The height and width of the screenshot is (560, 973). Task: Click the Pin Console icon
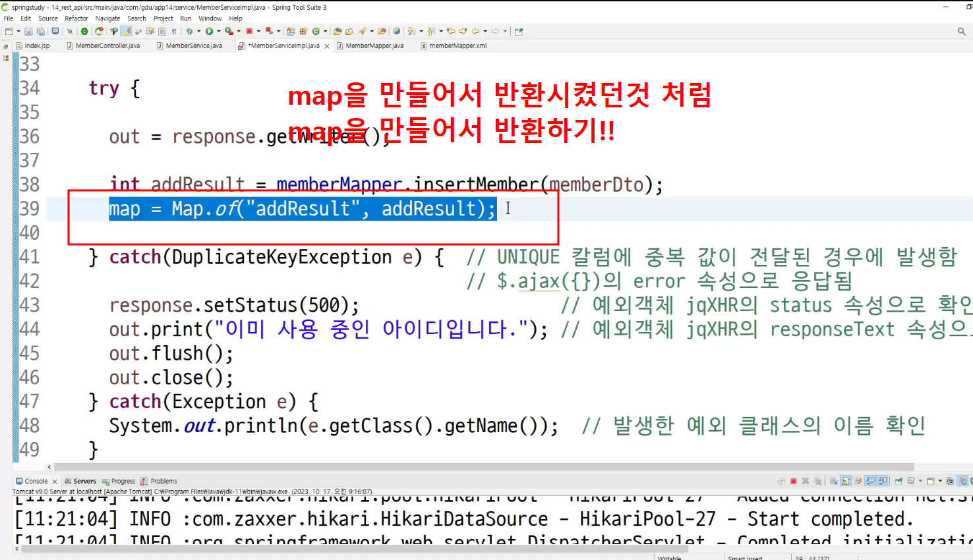click(899, 481)
